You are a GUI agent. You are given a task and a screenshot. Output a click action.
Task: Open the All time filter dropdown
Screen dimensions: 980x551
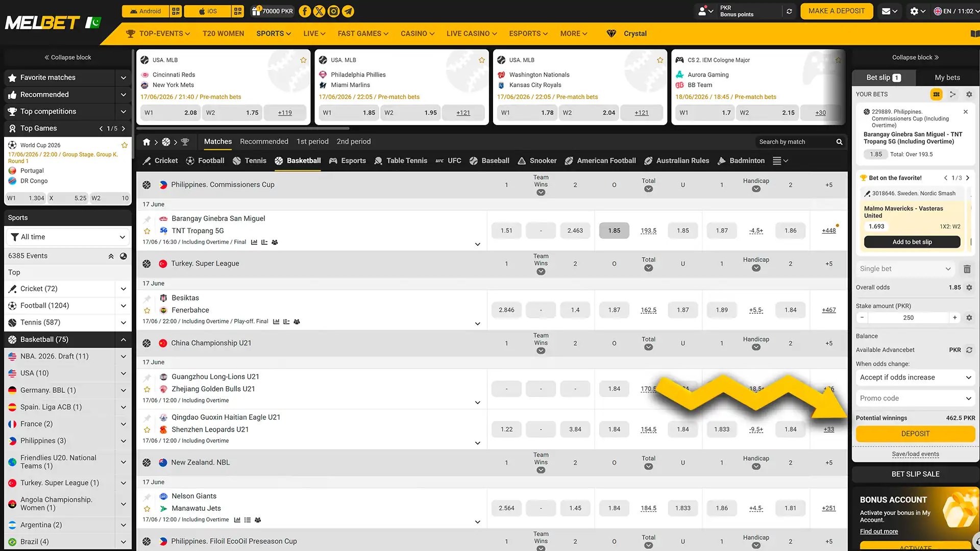pyautogui.click(x=68, y=237)
